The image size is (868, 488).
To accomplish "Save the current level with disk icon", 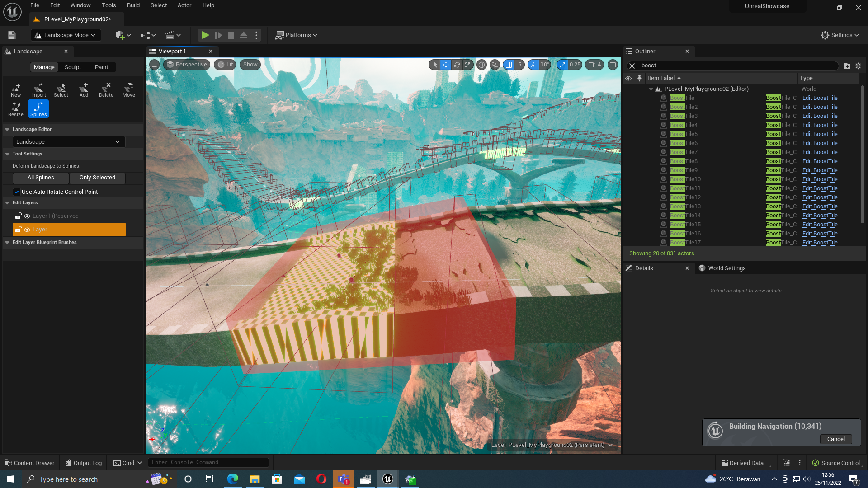I will click(x=12, y=35).
